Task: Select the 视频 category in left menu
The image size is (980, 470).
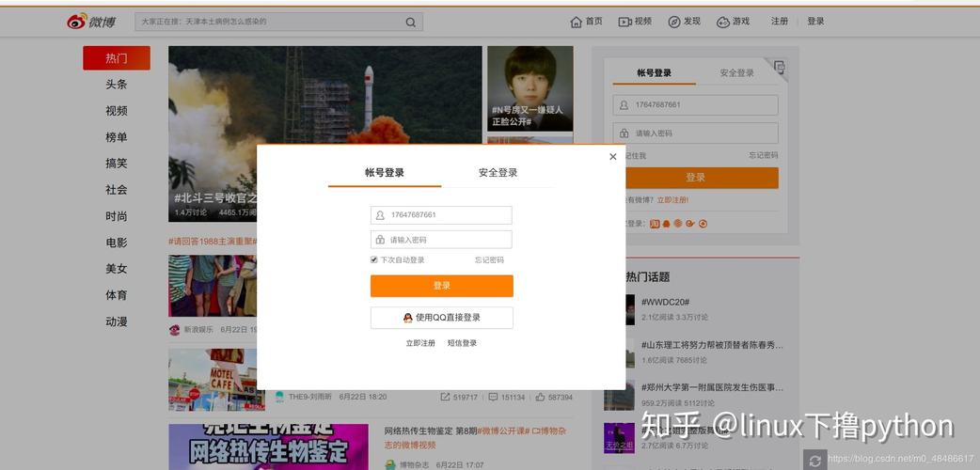Action: [x=117, y=111]
